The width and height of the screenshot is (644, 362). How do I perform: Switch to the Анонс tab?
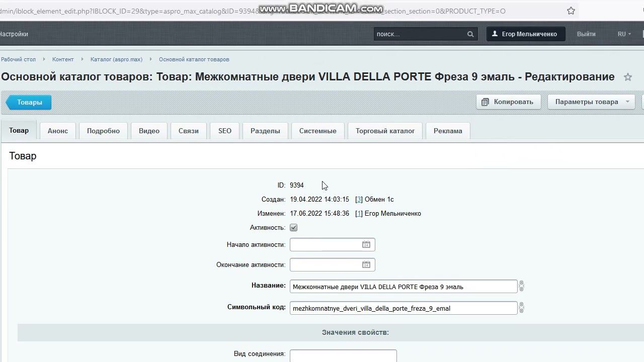click(x=58, y=131)
